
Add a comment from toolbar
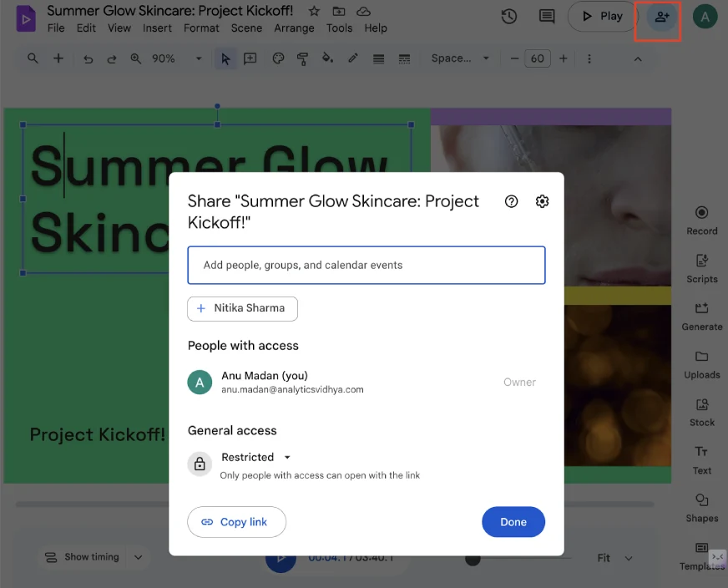250,58
